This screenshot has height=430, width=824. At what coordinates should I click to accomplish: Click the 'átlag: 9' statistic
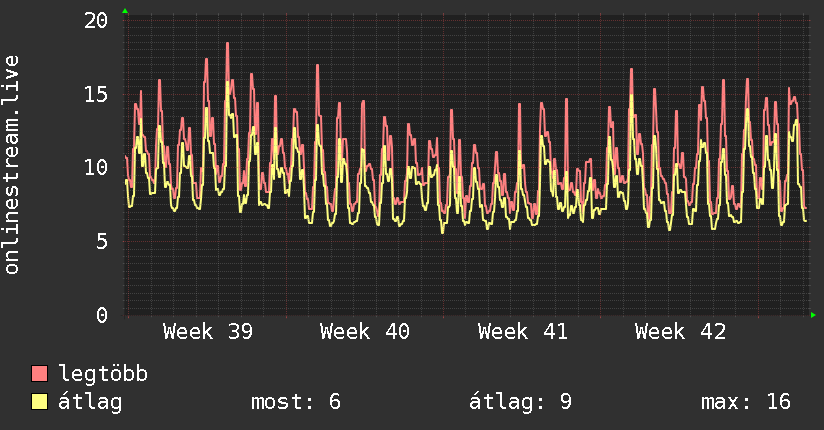(x=520, y=403)
